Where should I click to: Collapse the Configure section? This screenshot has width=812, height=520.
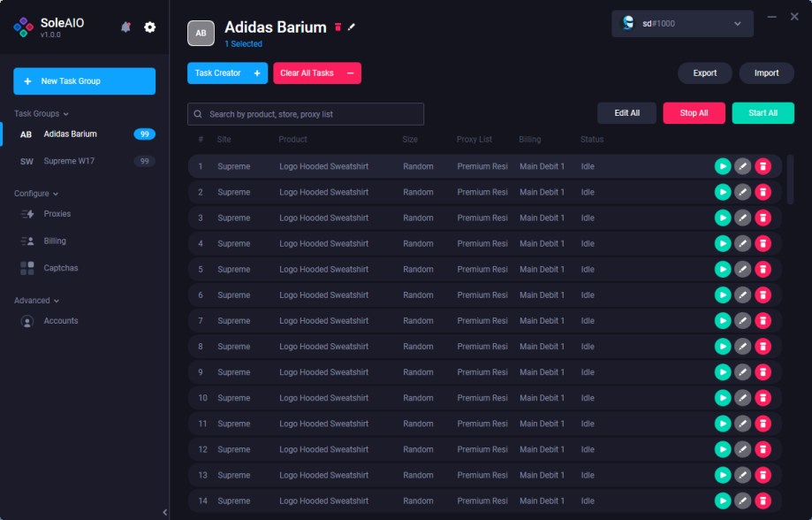[36, 194]
